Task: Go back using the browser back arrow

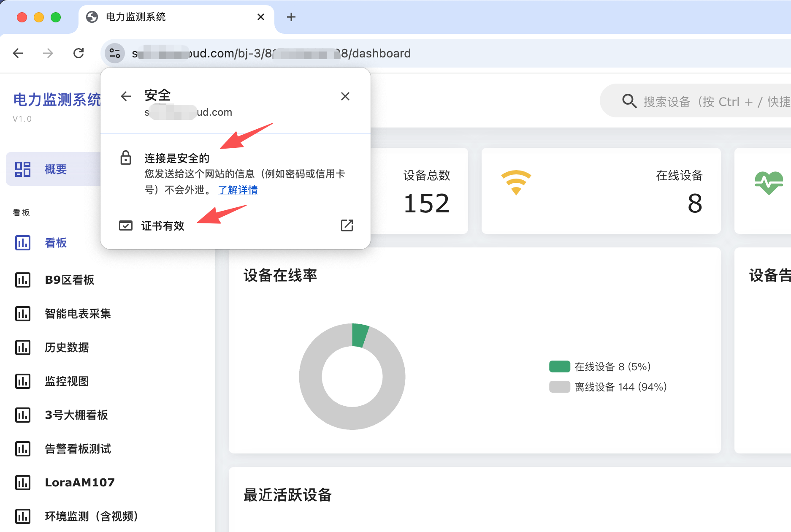Action: tap(18, 53)
